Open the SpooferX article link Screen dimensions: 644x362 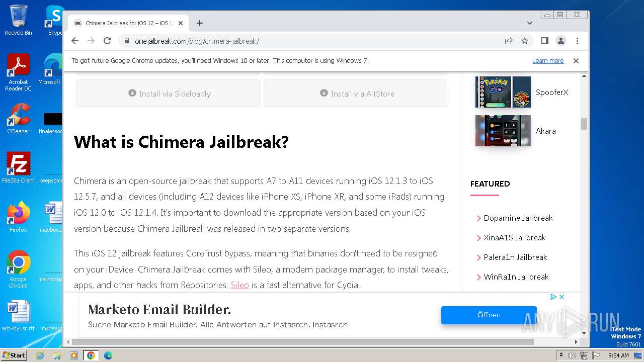552,93
